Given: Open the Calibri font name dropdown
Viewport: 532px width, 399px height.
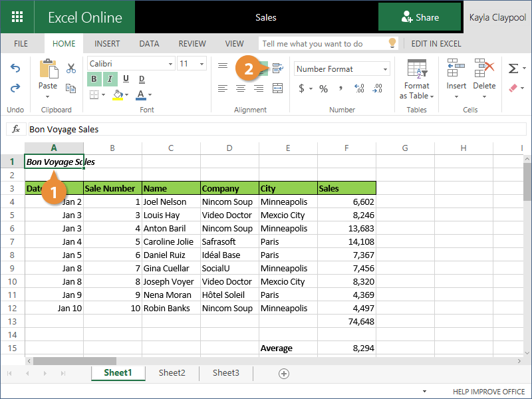Looking at the screenshot, I should click(x=170, y=64).
